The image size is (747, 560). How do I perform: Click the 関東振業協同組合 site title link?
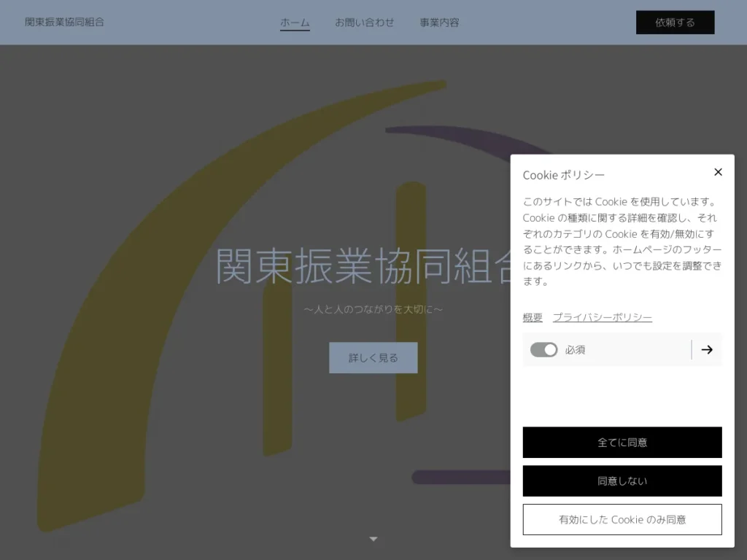(64, 22)
